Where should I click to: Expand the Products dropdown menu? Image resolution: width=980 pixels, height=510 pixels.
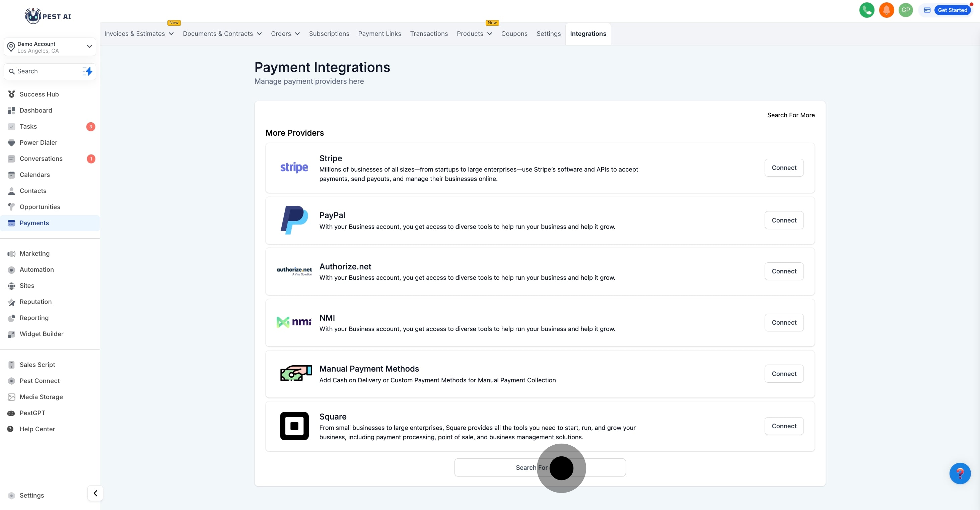(474, 34)
